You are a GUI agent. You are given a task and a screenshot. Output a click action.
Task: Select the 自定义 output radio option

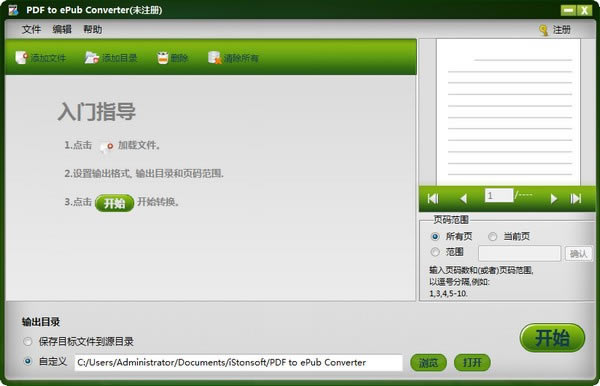28,362
